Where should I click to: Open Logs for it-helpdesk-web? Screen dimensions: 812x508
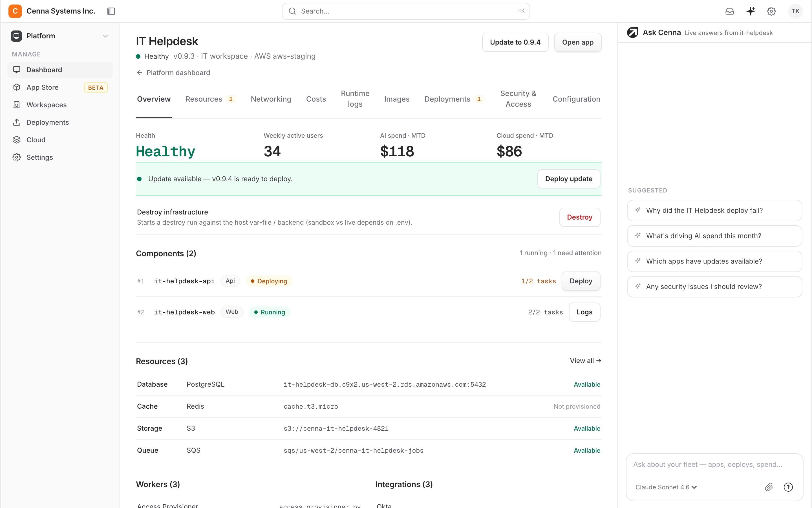click(584, 312)
